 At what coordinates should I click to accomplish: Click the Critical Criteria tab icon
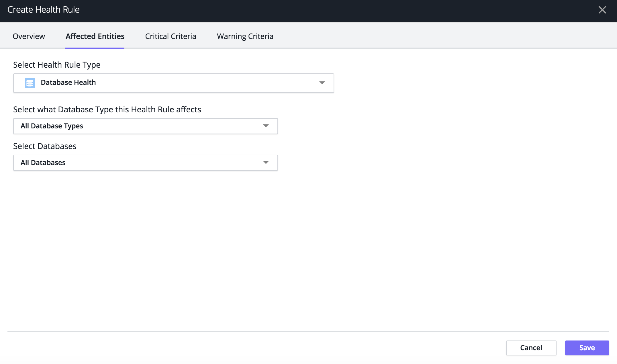(170, 36)
